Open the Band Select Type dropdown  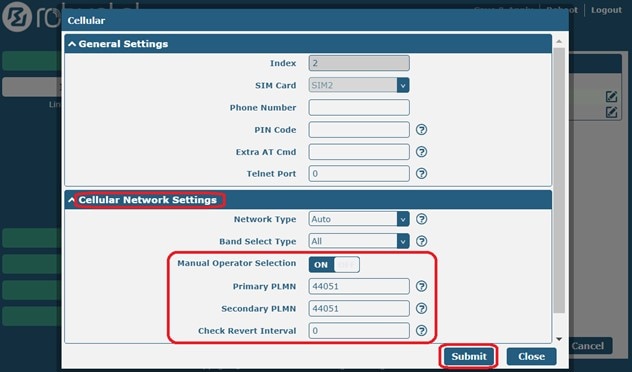359,241
